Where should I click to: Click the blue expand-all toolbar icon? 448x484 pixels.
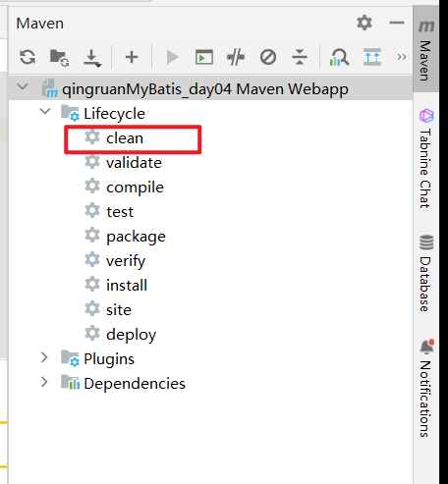tap(372, 57)
